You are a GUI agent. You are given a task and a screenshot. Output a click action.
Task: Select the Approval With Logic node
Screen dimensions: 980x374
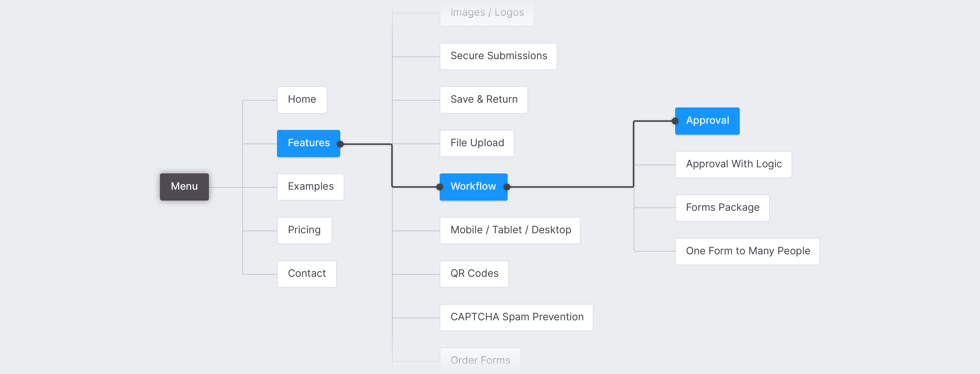(x=733, y=164)
